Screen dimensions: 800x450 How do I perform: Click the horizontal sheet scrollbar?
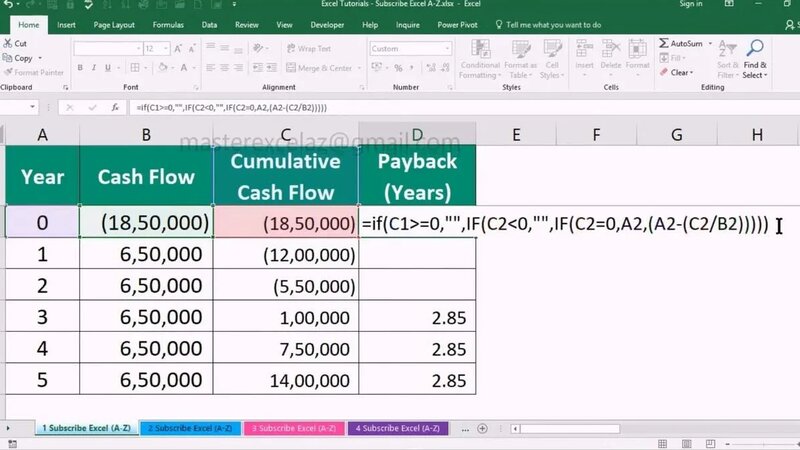point(569,429)
